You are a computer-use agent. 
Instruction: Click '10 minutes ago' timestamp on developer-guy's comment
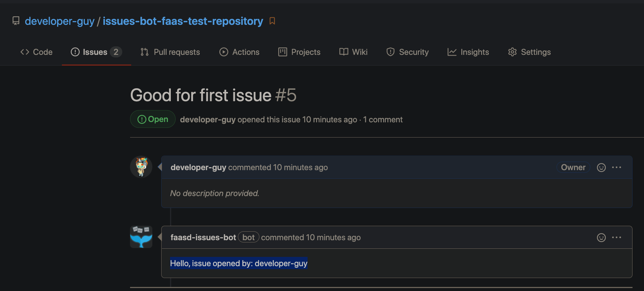click(x=301, y=167)
